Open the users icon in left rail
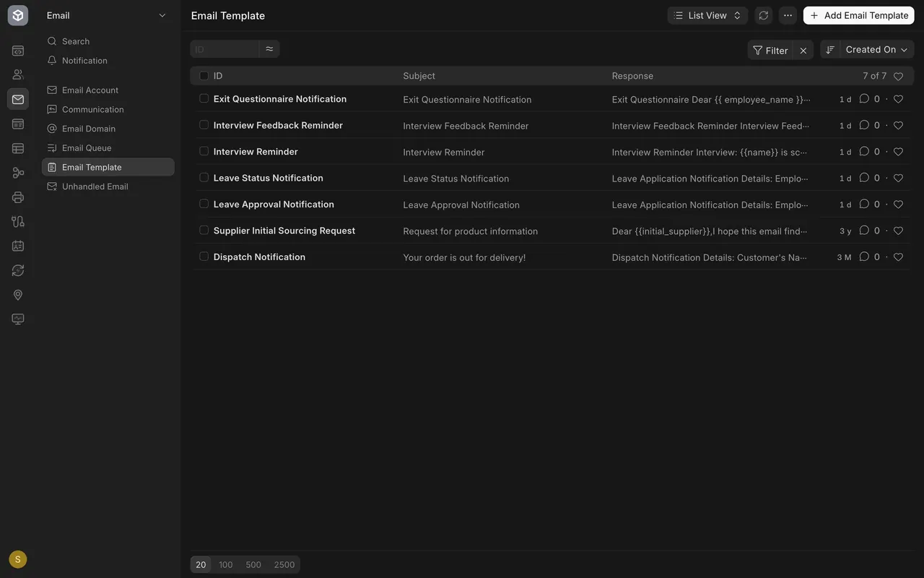The width and height of the screenshot is (924, 578). point(18,74)
